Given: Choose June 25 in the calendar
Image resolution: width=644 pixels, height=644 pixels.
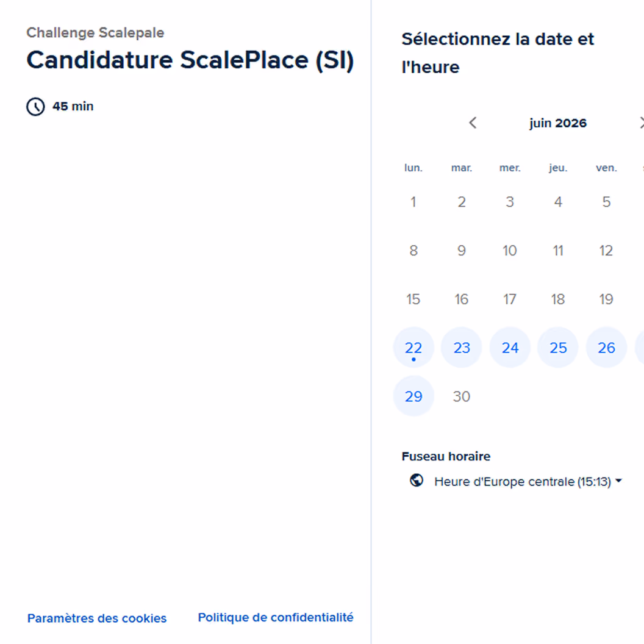Looking at the screenshot, I should [x=558, y=348].
